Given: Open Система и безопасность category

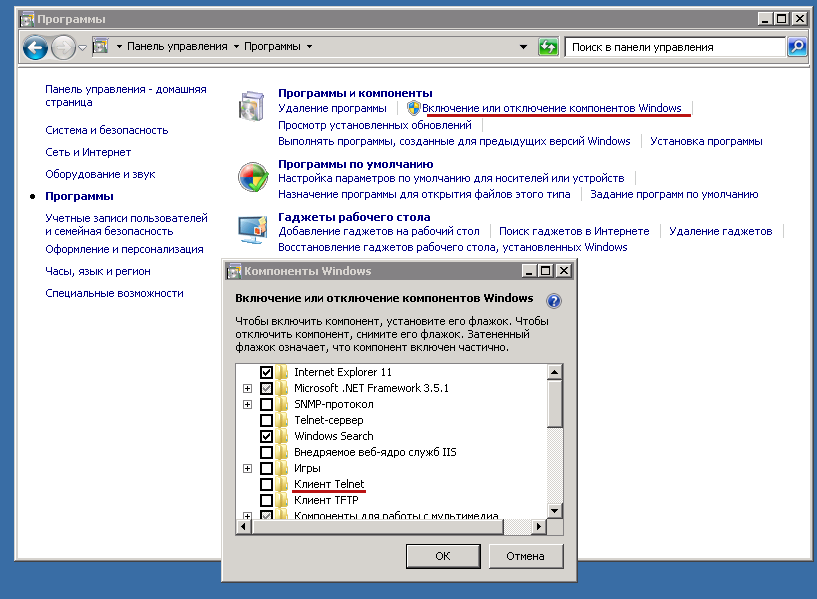Looking at the screenshot, I should point(107,130).
